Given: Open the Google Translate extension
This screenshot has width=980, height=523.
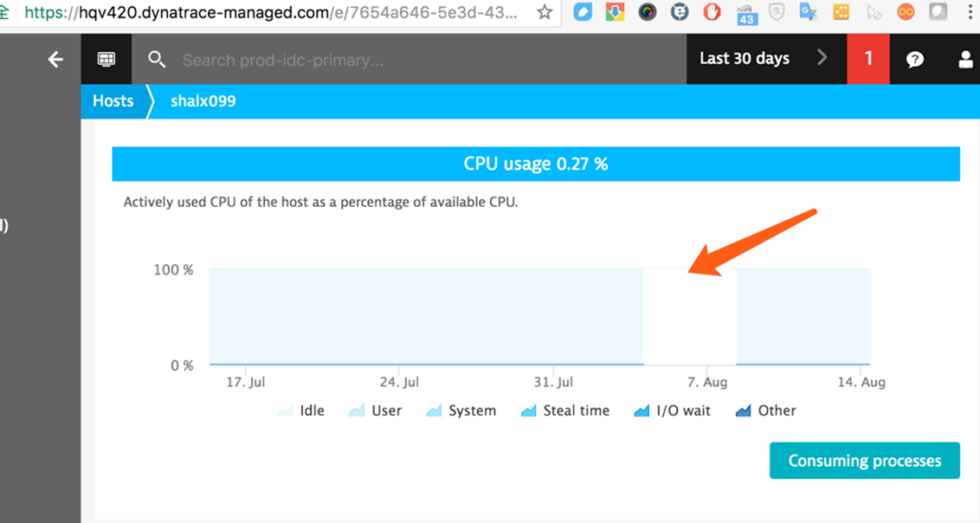Looking at the screenshot, I should (x=809, y=12).
